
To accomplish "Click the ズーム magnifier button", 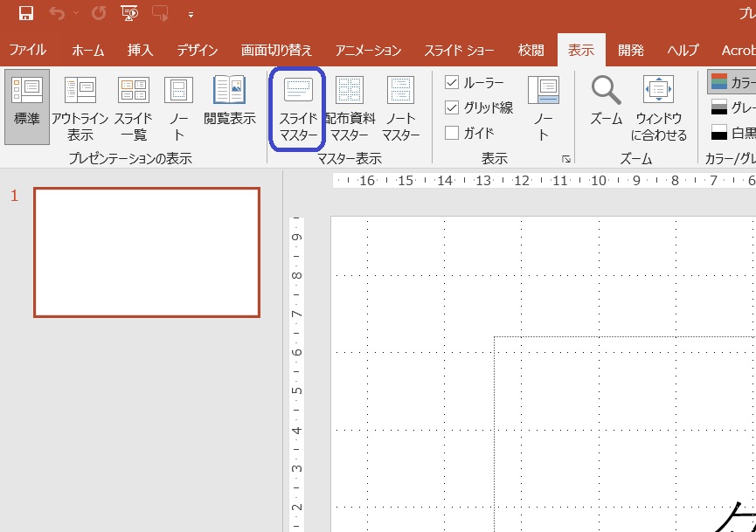I will [x=607, y=100].
